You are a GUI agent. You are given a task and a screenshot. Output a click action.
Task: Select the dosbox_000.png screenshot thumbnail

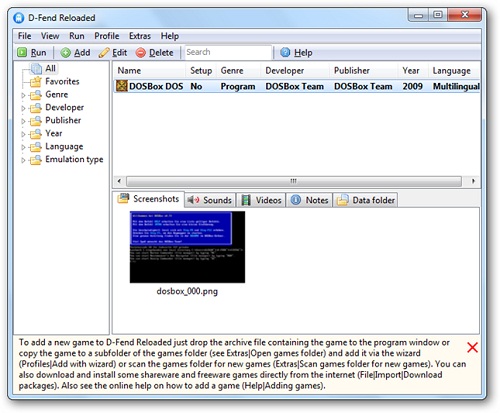[x=187, y=247]
